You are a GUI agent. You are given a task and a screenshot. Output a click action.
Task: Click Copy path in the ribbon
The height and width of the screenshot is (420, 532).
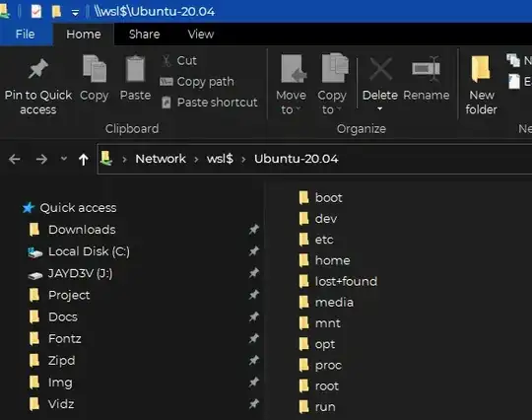(197, 82)
